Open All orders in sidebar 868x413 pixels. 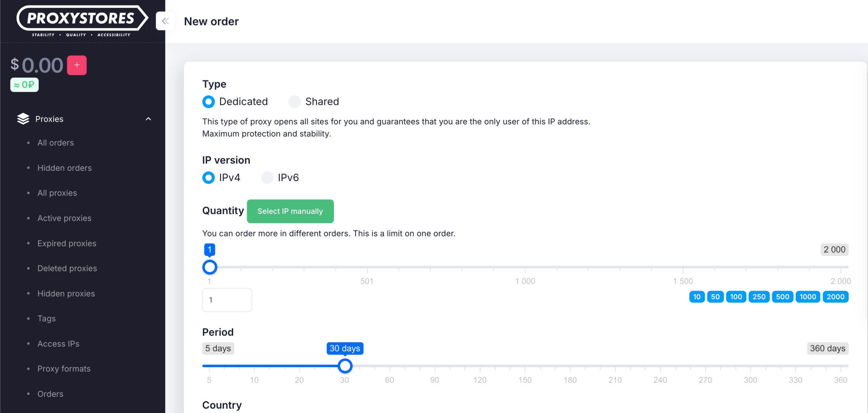click(56, 143)
